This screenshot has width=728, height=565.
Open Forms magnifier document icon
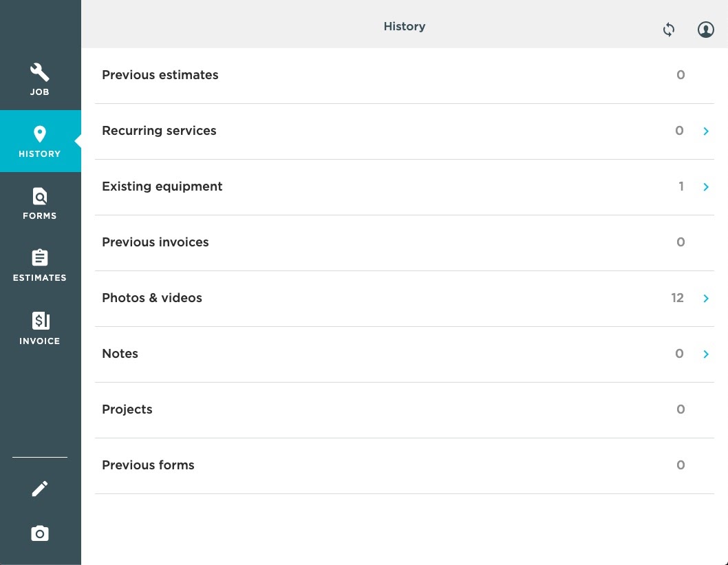click(x=40, y=197)
